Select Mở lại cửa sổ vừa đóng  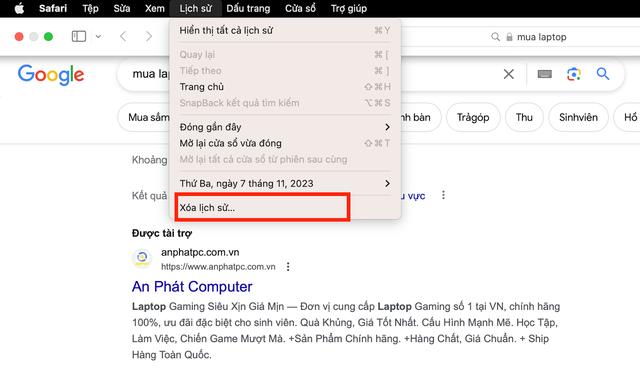(x=285, y=143)
